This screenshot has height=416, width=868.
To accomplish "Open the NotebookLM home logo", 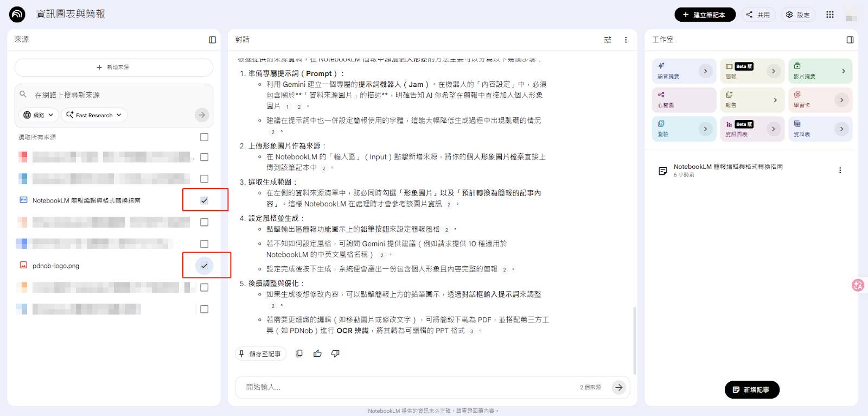I will click(17, 14).
